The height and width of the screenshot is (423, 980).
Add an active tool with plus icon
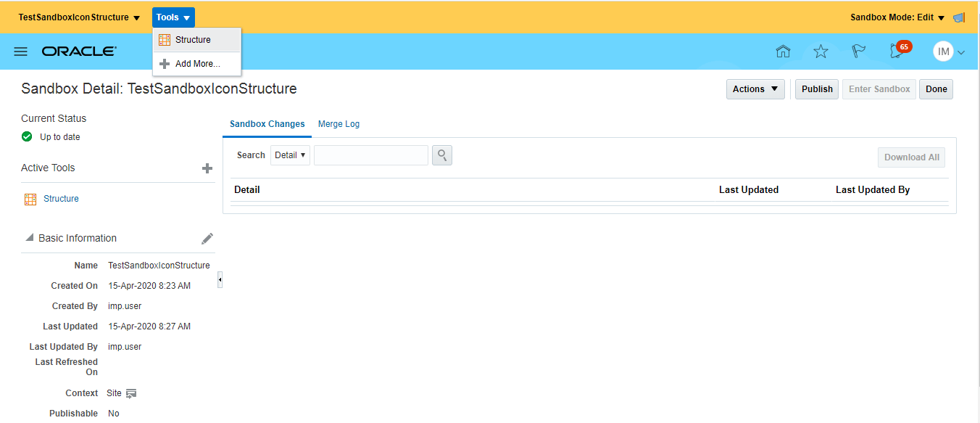(207, 168)
